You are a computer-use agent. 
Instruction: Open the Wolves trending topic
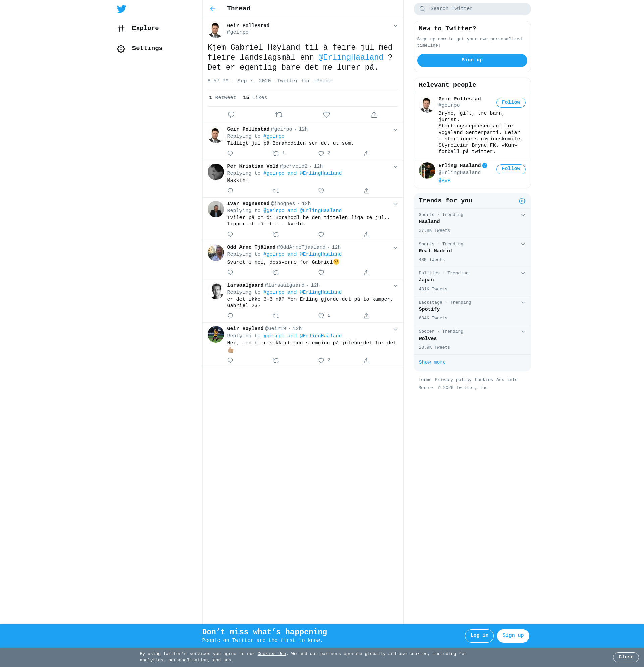(x=472, y=340)
